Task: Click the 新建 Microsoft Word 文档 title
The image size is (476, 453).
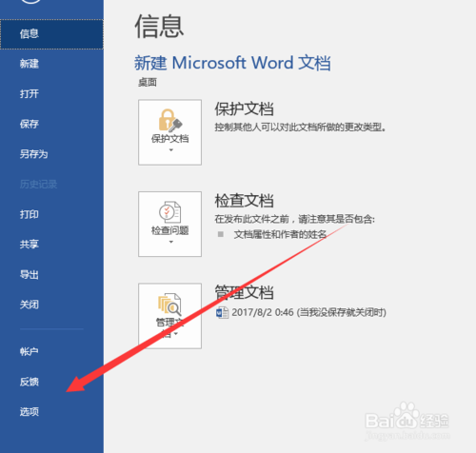Action: tap(232, 63)
